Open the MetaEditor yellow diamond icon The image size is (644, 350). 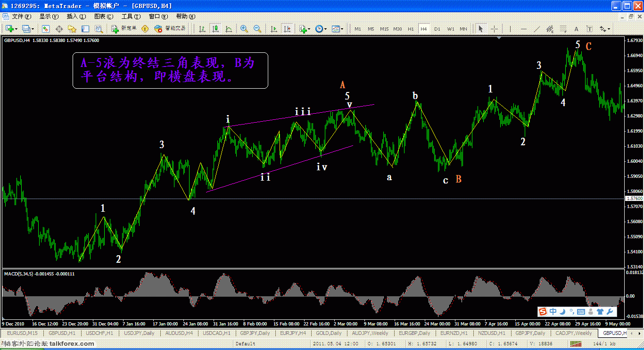pyautogui.click(x=145, y=29)
